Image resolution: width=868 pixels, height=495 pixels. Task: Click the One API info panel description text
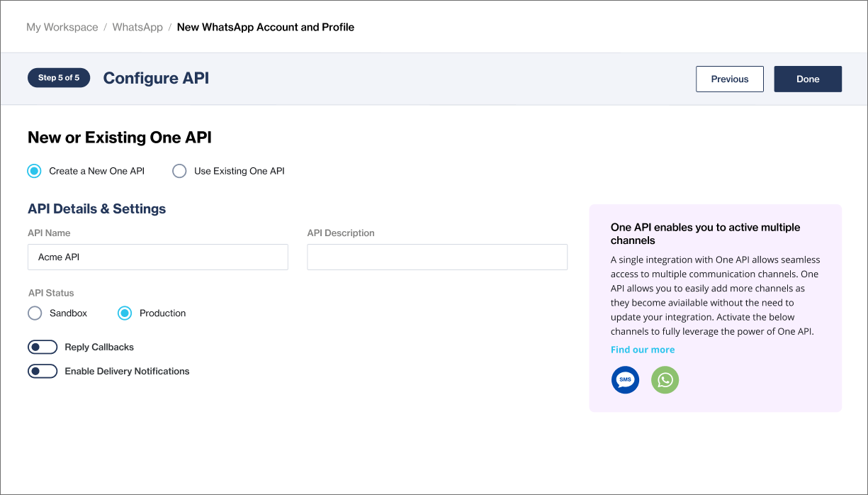point(714,296)
